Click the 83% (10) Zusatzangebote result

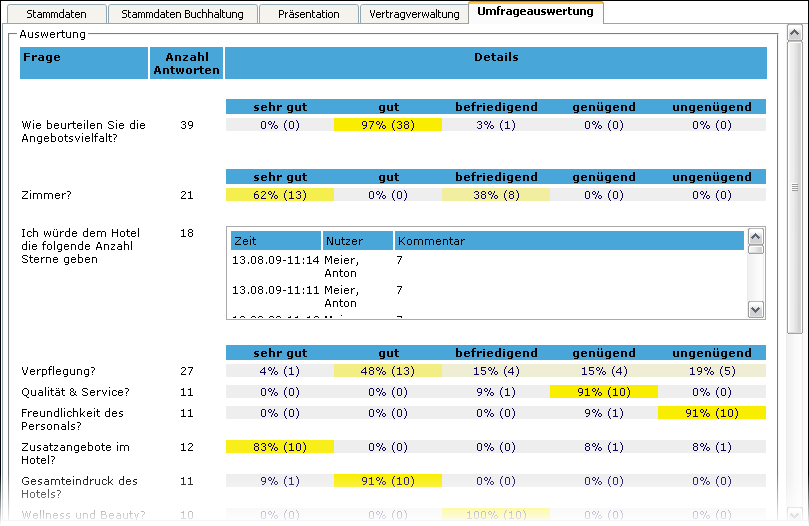point(280,447)
